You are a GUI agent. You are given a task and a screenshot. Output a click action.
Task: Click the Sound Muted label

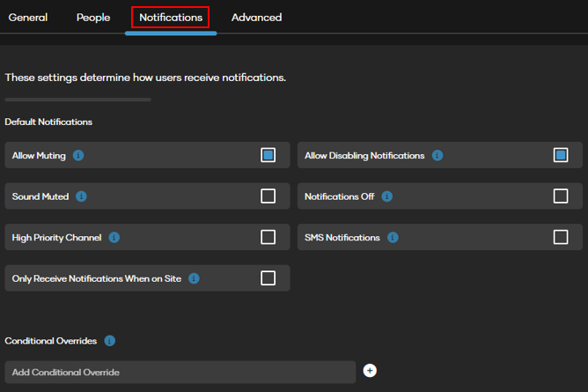[x=40, y=196]
